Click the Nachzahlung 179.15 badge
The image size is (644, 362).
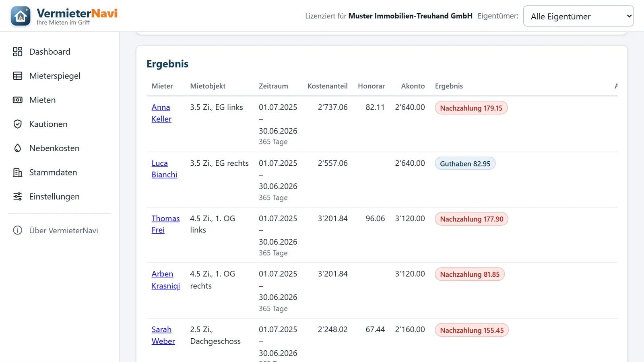tap(471, 108)
